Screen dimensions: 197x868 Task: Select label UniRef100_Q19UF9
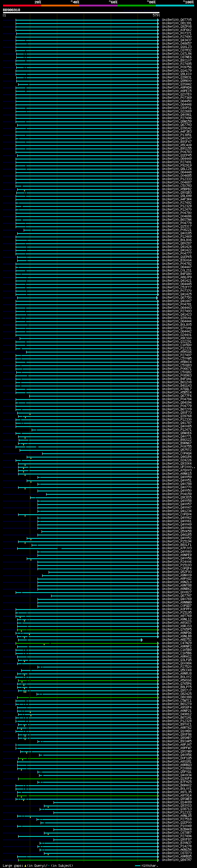click(x=177, y=779)
